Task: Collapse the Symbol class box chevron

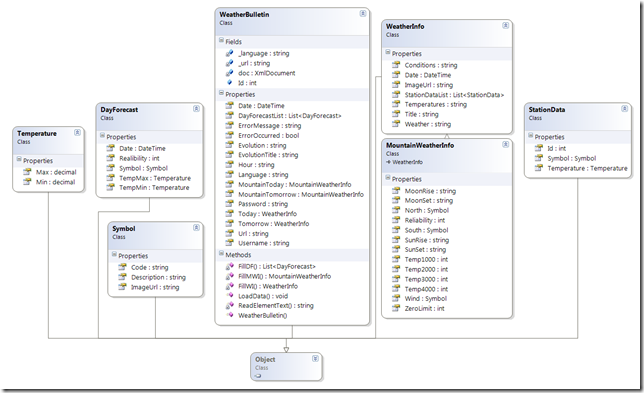Action: coord(196,228)
